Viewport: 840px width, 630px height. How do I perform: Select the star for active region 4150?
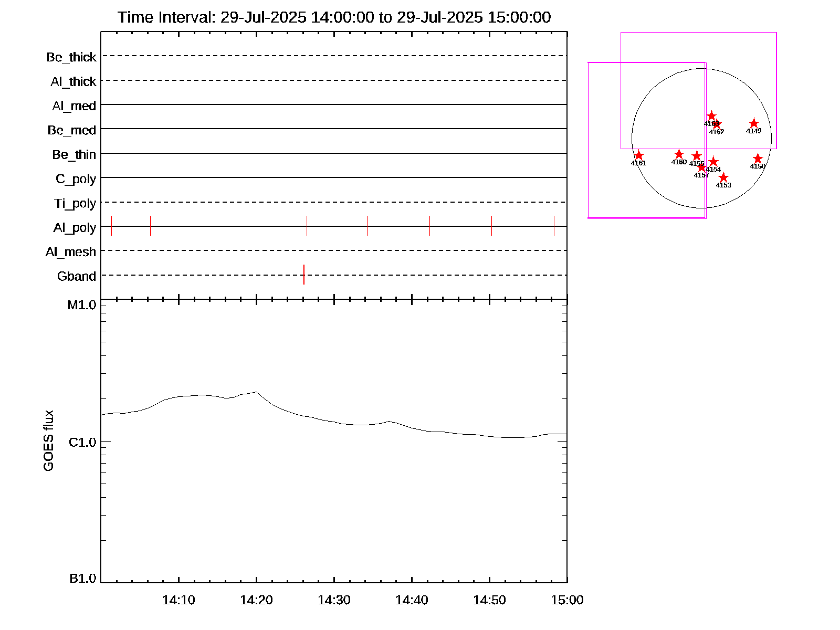click(x=758, y=159)
